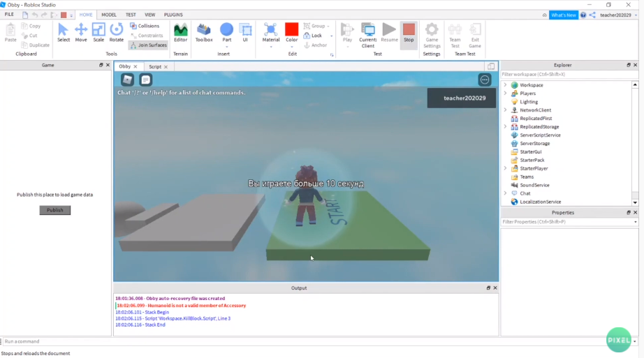The width and height of the screenshot is (644, 358).
Task: Toggle the in-game chat icon
Action: [145, 80]
